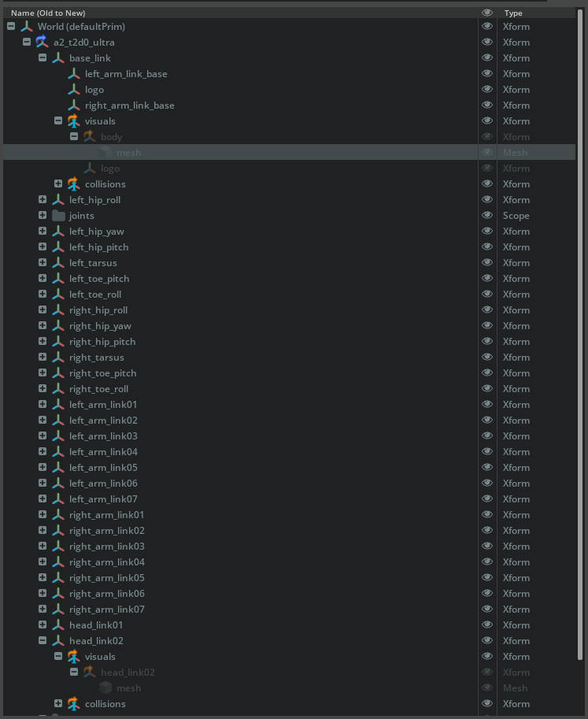
Task: Click the a2_t2d0_ultra articulation root icon
Action: tap(42, 43)
